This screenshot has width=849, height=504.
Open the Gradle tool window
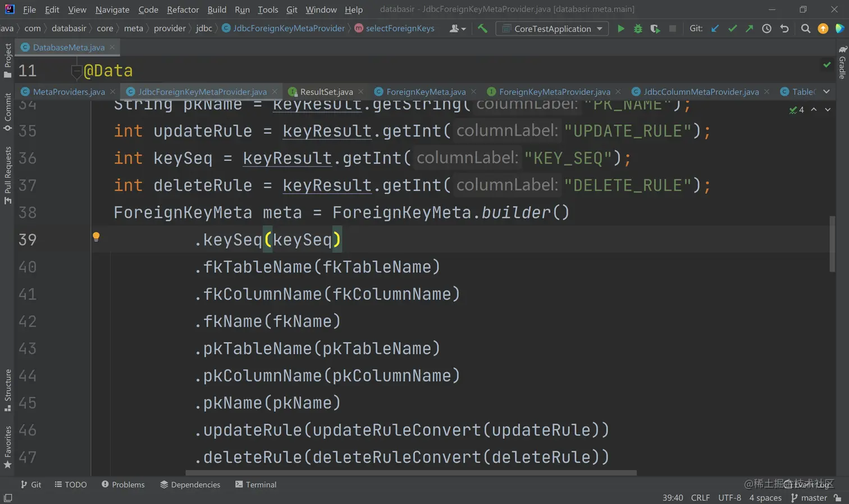[x=842, y=62]
